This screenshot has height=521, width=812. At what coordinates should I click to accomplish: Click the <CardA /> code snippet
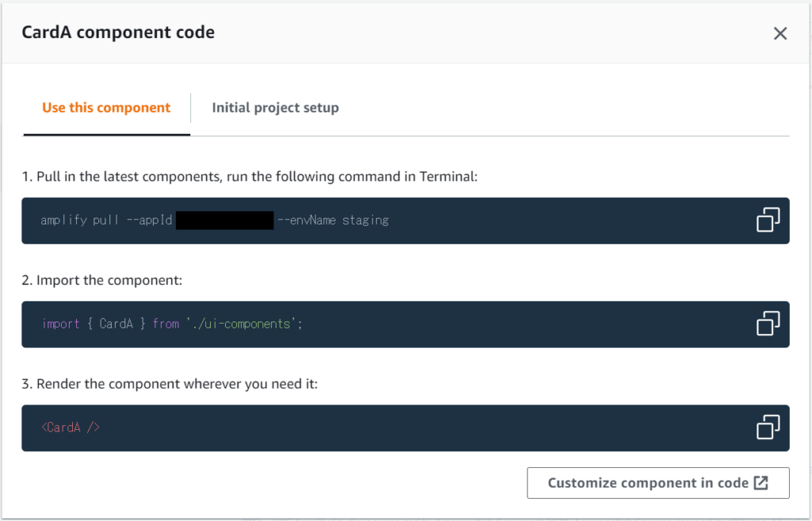pyautogui.click(x=71, y=427)
